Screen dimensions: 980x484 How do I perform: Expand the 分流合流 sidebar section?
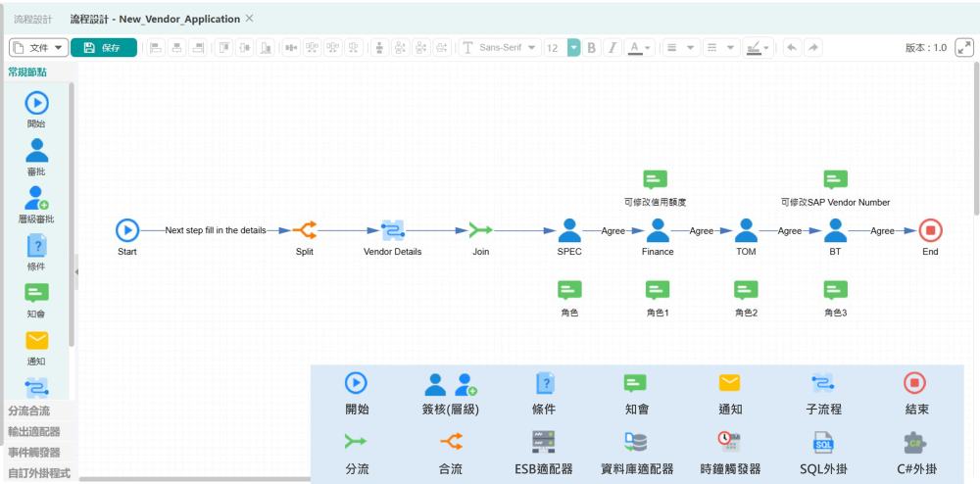(29, 411)
